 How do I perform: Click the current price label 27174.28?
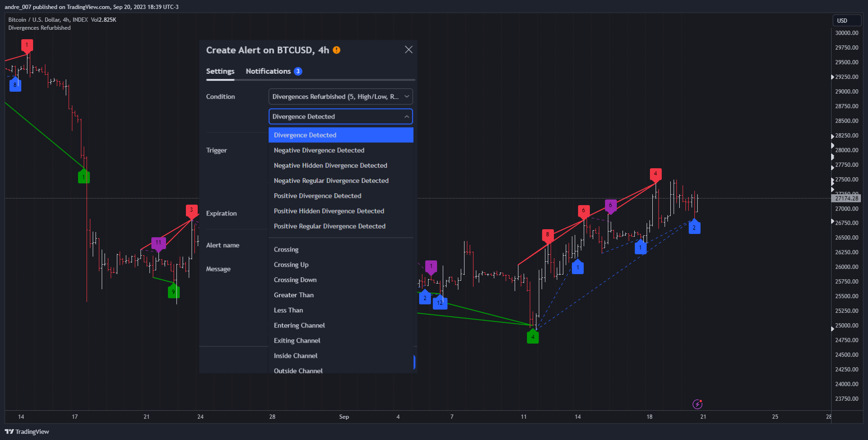(x=846, y=198)
